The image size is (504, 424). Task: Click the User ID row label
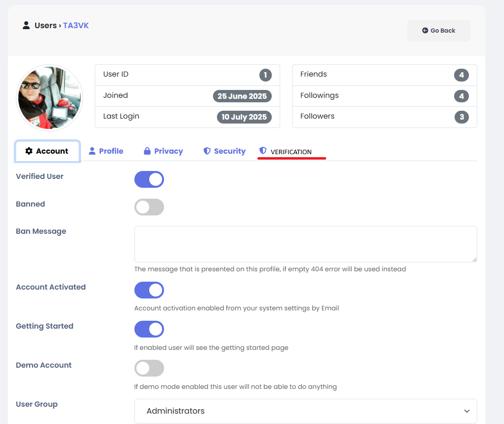pyautogui.click(x=116, y=74)
